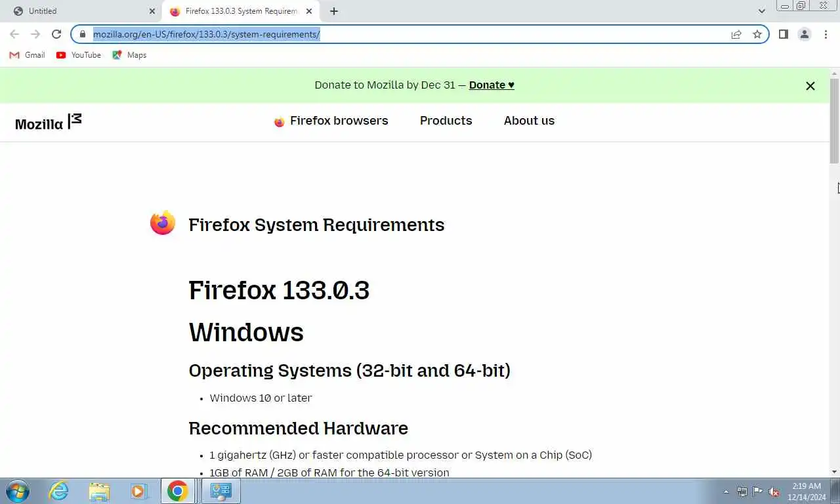The width and height of the screenshot is (840, 504).
Task: Click the '1GB of RAM / 2GB' list item
Action: tap(329, 472)
